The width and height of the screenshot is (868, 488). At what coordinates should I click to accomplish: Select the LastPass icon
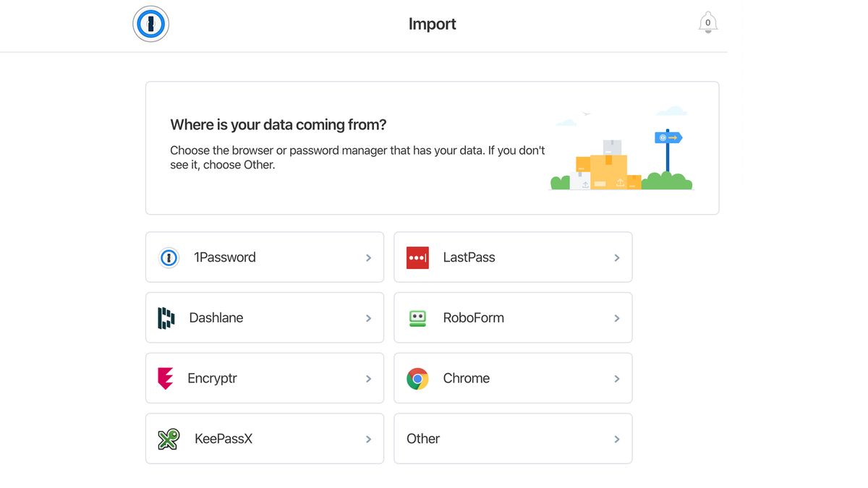(x=417, y=257)
